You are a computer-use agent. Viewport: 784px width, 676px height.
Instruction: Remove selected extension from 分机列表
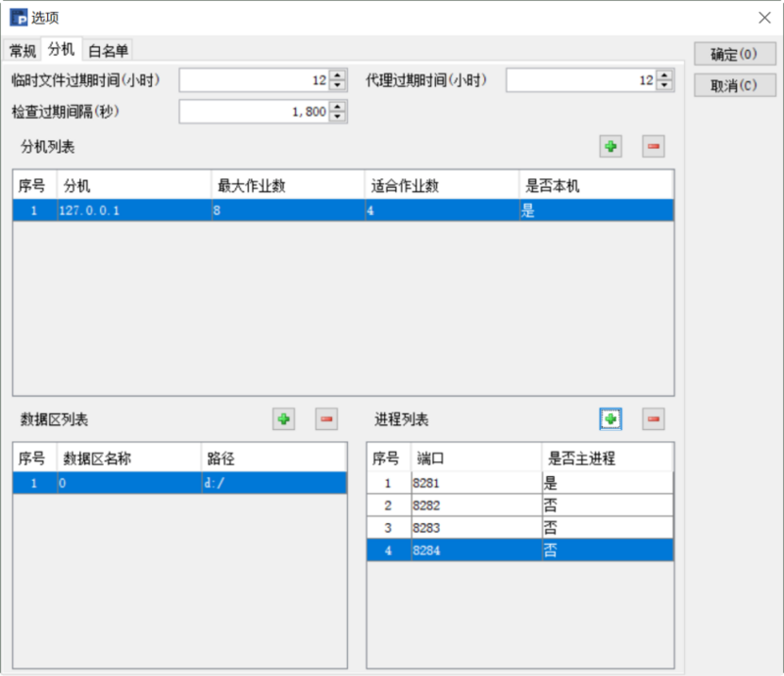coord(653,147)
